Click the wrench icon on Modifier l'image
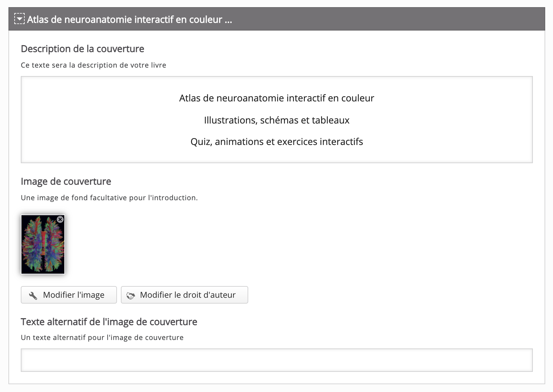 33,295
